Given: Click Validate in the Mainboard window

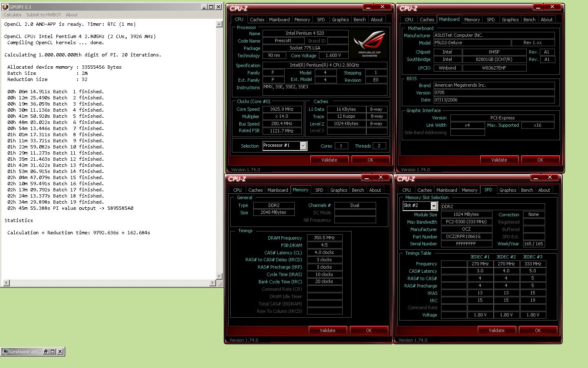Looking at the screenshot, I should (x=499, y=160).
